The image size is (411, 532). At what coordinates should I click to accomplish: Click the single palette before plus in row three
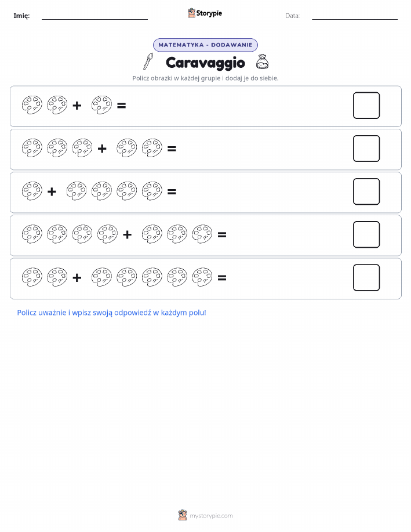pyautogui.click(x=32, y=191)
